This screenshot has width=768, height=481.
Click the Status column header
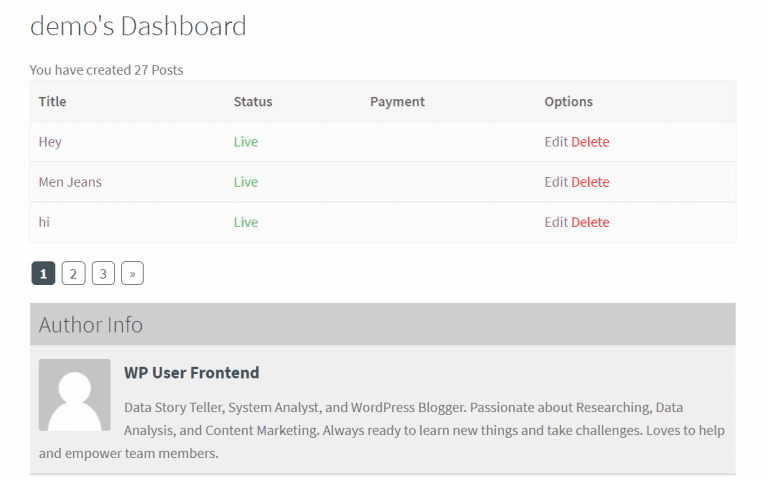coord(253,101)
